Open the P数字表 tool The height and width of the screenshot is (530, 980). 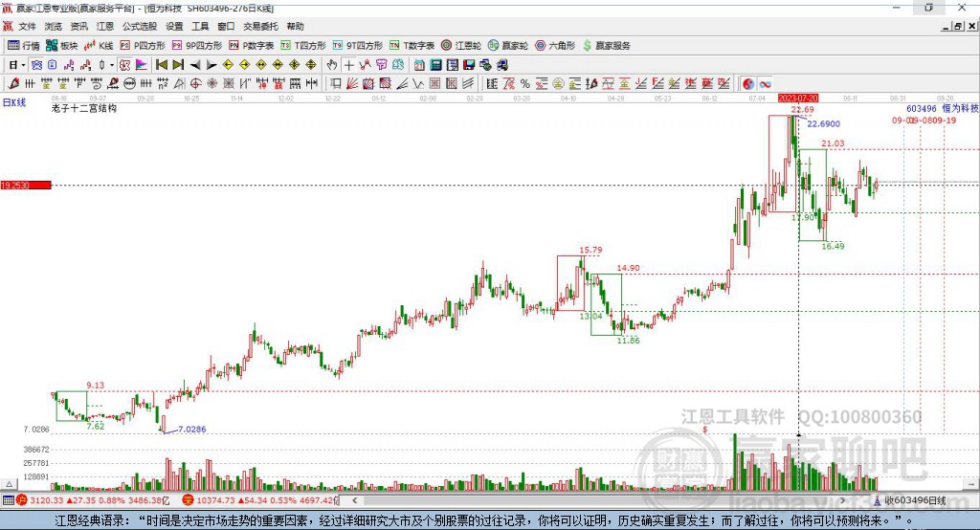(252, 46)
